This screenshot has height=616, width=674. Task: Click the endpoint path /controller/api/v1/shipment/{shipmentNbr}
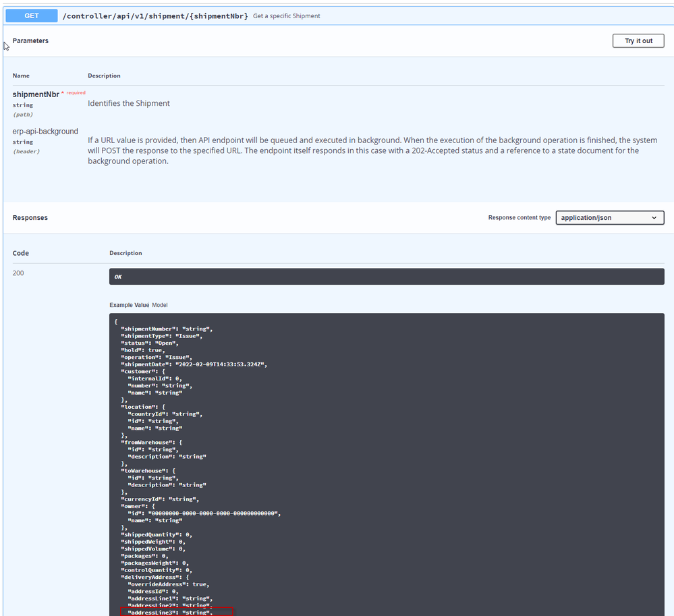(x=155, y=16)
